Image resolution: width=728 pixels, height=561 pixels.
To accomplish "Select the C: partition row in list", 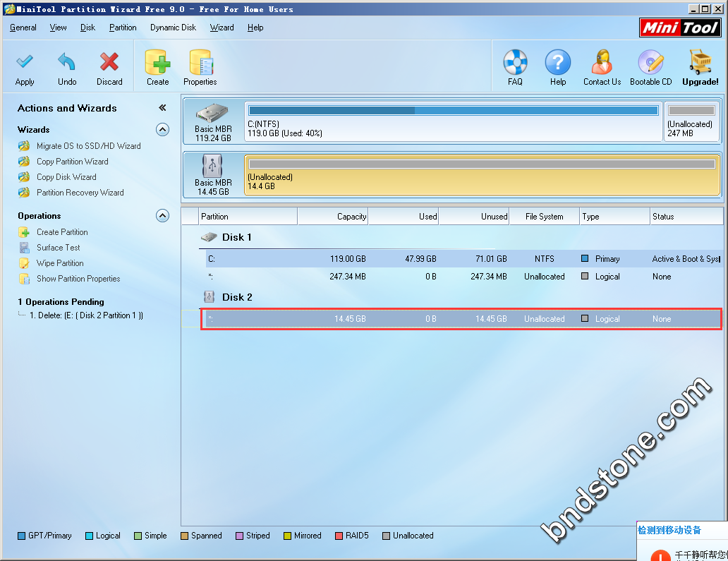I will (463, 259).
